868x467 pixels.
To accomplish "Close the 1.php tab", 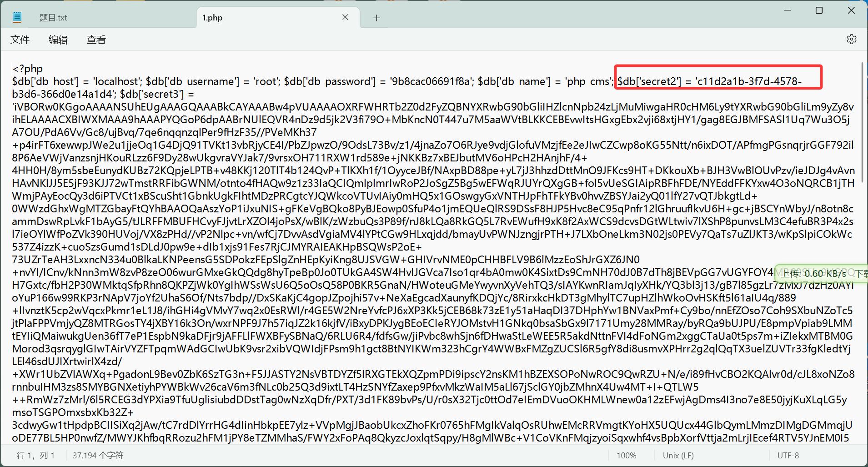I will [345, 17].
